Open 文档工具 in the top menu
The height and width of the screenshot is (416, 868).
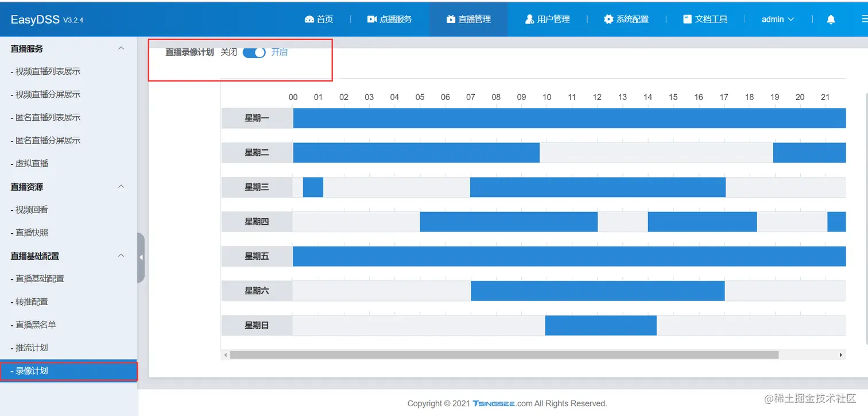(x=706, y=19)
